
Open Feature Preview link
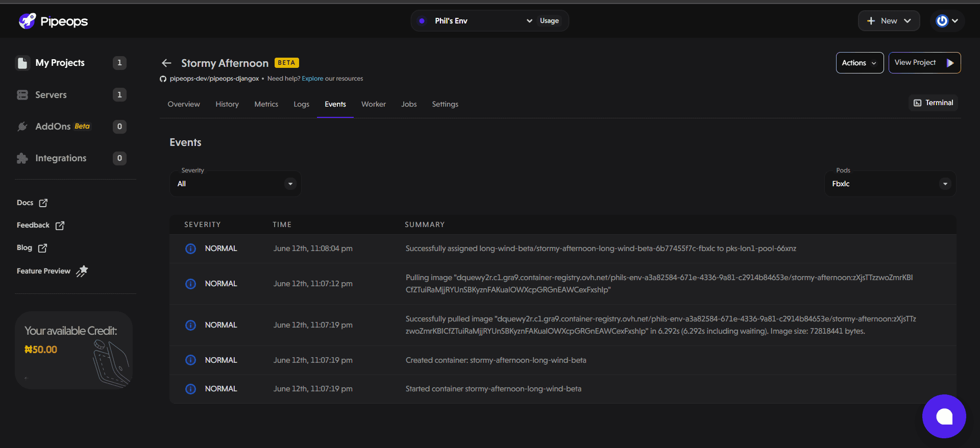click(x=52, y=271)
